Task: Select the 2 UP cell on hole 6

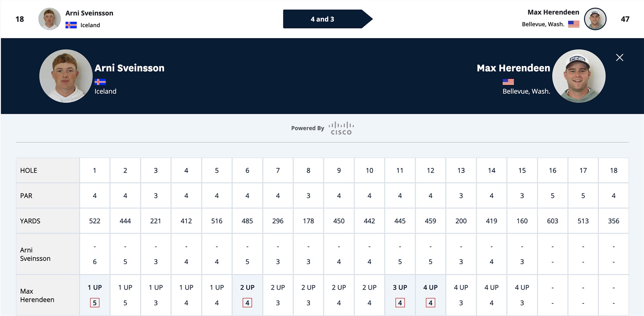Action: [x=247, y=287]
